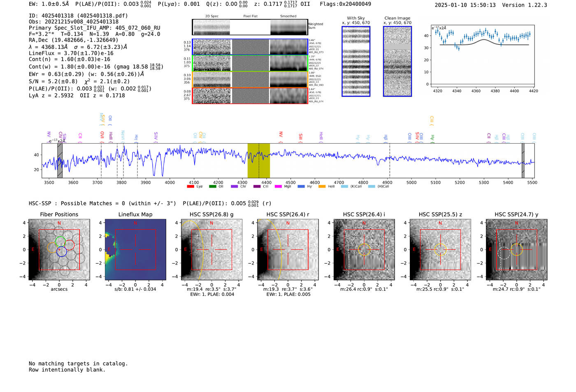Image resolution: width=576 pixels, height=392 pixels.
Task: Click the green fiber circle in Fiber Positions
Action: [60, 241]
